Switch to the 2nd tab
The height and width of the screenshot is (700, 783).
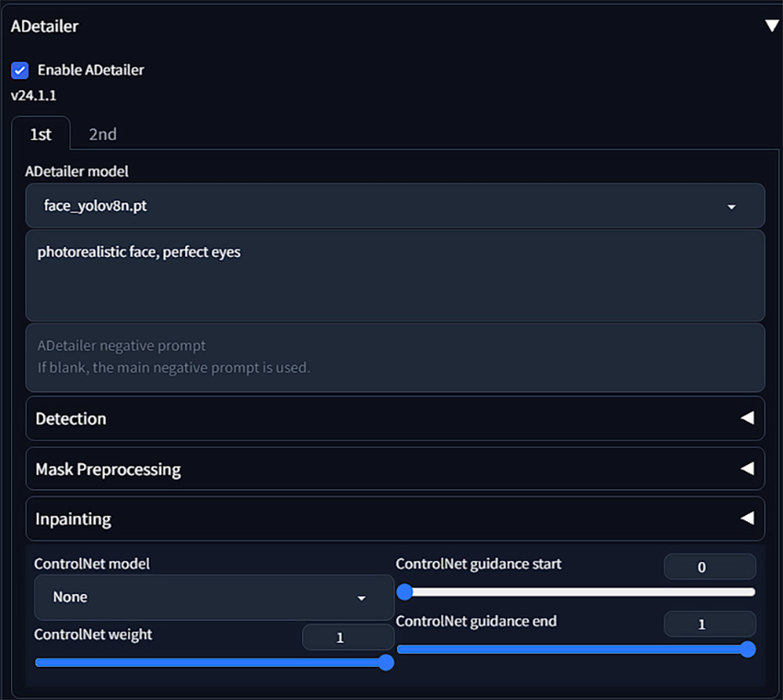103,134
